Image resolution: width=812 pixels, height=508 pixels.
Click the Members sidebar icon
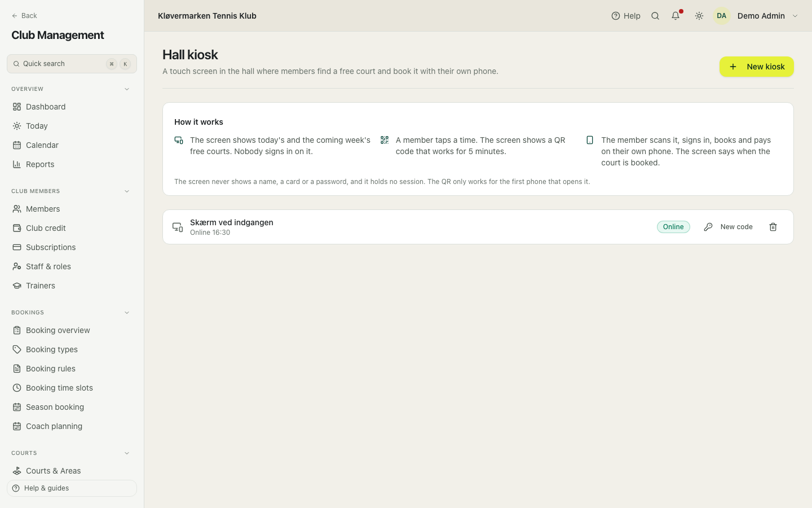(17, 209)
